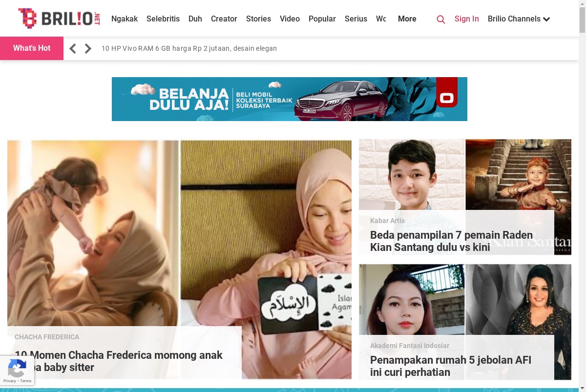Open the search magnifier icon
The height and width of the screenshot is (392, 586).
coord(440,20)
